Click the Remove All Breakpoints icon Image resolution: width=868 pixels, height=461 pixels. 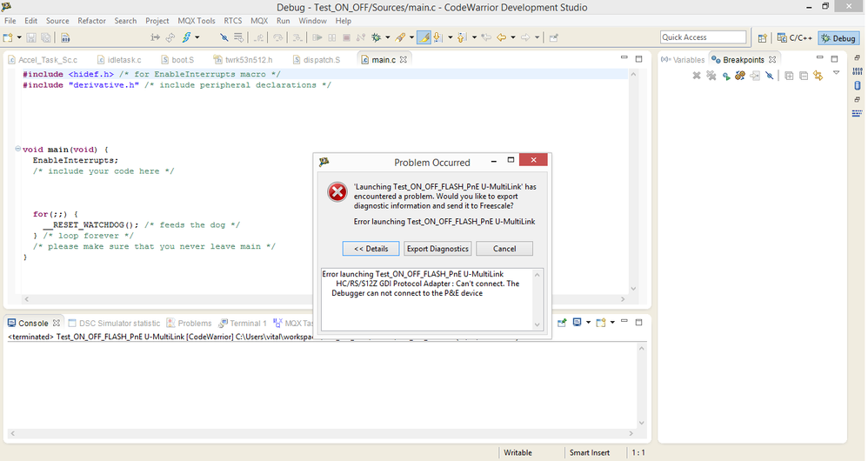click(711, 76)
